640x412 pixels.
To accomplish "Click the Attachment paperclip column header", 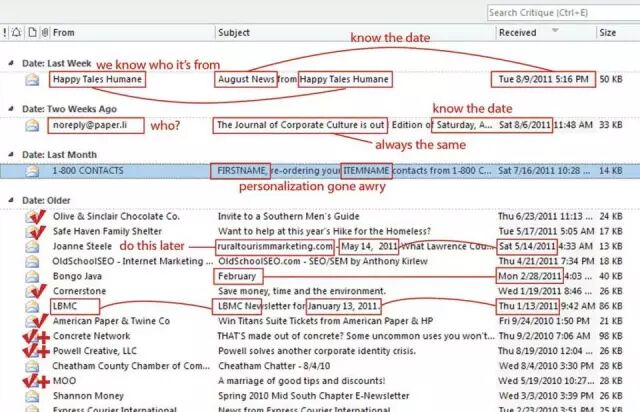I will 45,33.
